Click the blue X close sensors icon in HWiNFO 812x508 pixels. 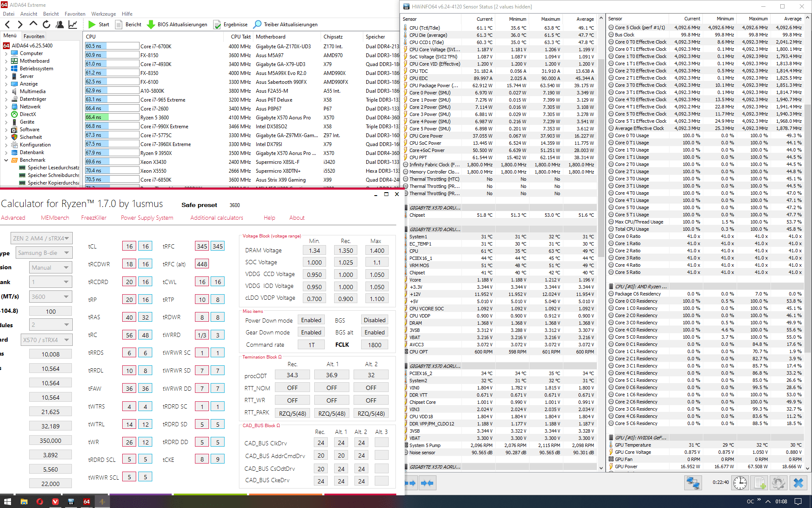click(798, 483)
